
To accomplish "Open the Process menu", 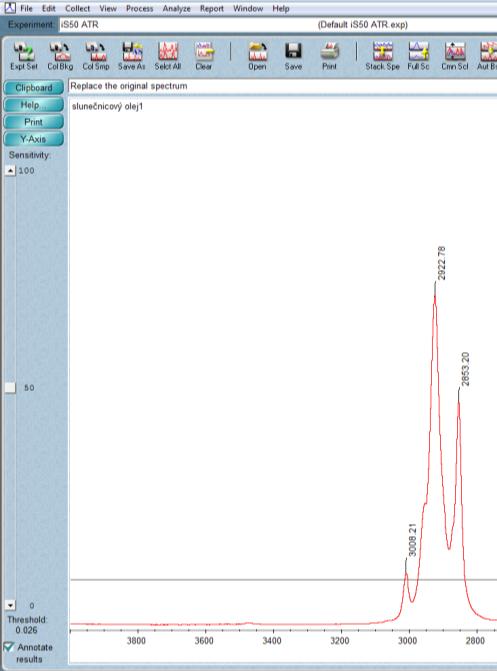I will coord(140,9).
